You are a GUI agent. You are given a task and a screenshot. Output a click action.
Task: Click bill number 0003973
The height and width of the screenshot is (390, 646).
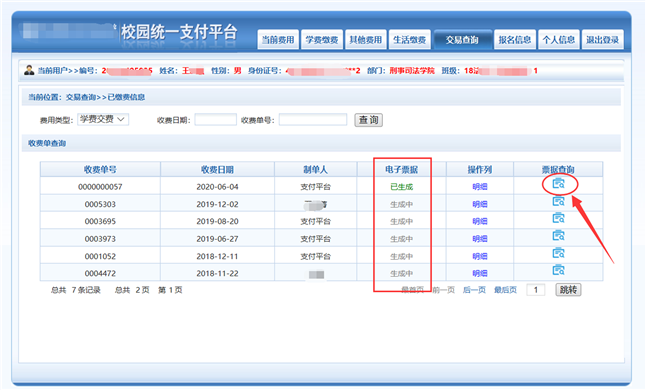pyautogui.click(x=100, y=239)
